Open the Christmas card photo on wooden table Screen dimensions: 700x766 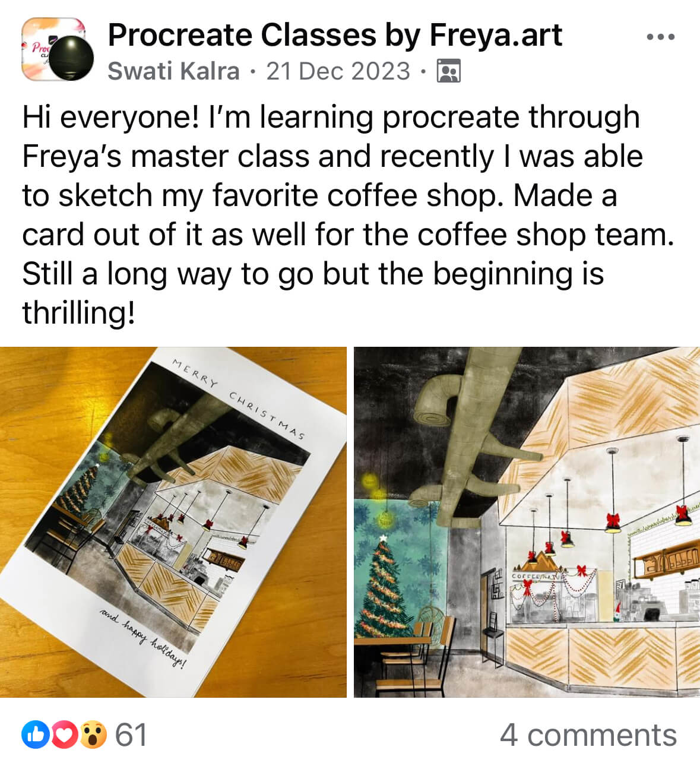tap(173, 522)
